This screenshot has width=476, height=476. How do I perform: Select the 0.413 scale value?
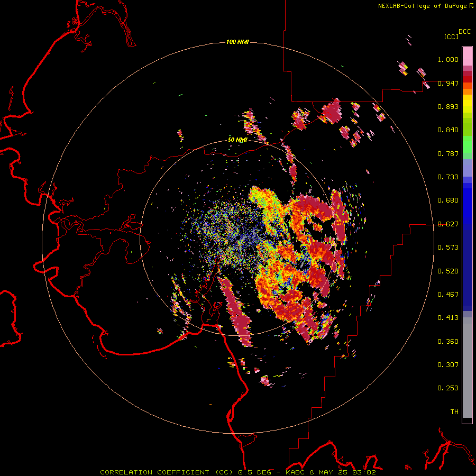point(448,318)
